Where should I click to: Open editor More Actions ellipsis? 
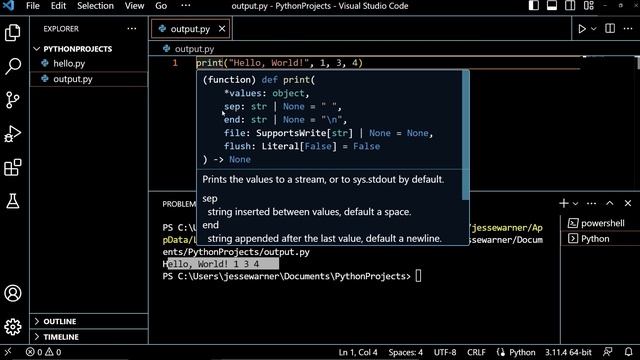pos(628,29)
